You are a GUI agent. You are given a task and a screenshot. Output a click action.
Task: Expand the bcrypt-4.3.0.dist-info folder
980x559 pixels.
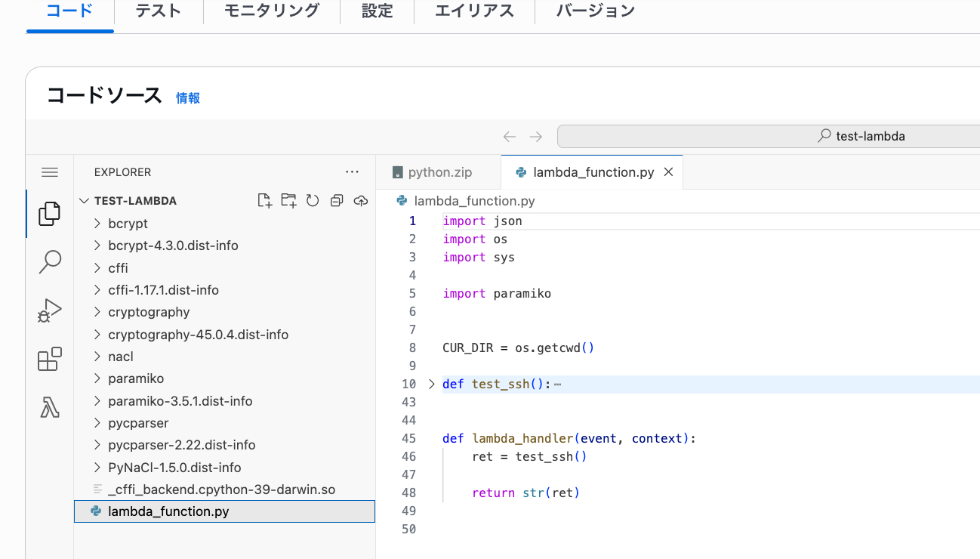tap(97, 246)
